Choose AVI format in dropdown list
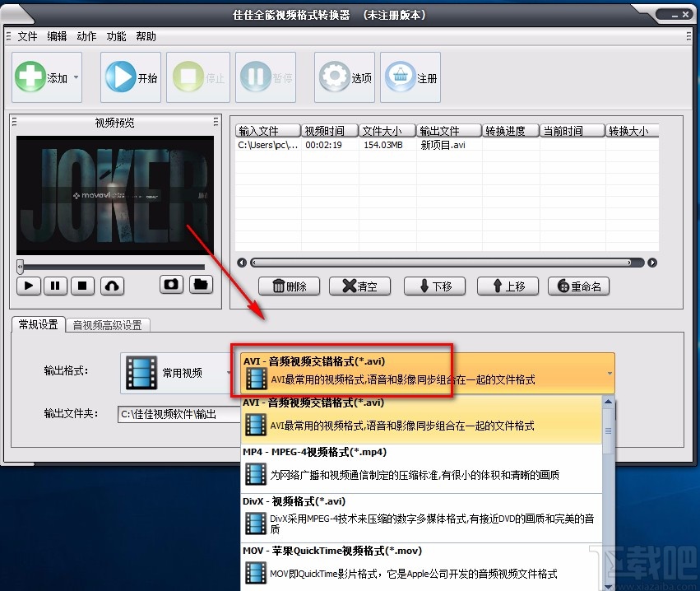Viewport: 700px width, 591px height. [421, 419]
